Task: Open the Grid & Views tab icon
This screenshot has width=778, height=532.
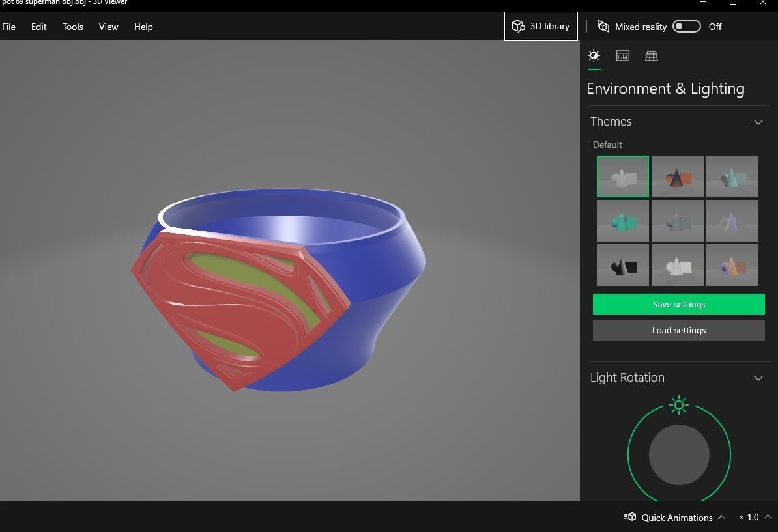Action: (x=652, y=55)
